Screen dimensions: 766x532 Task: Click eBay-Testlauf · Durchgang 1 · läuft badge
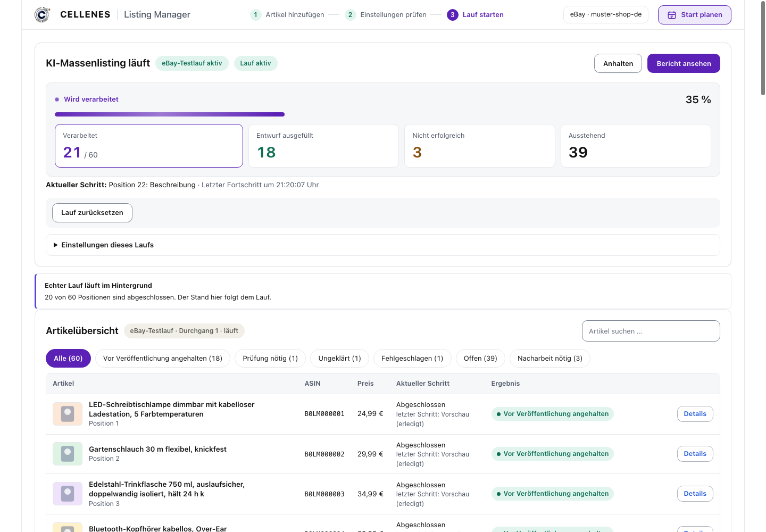click(184, 331)
